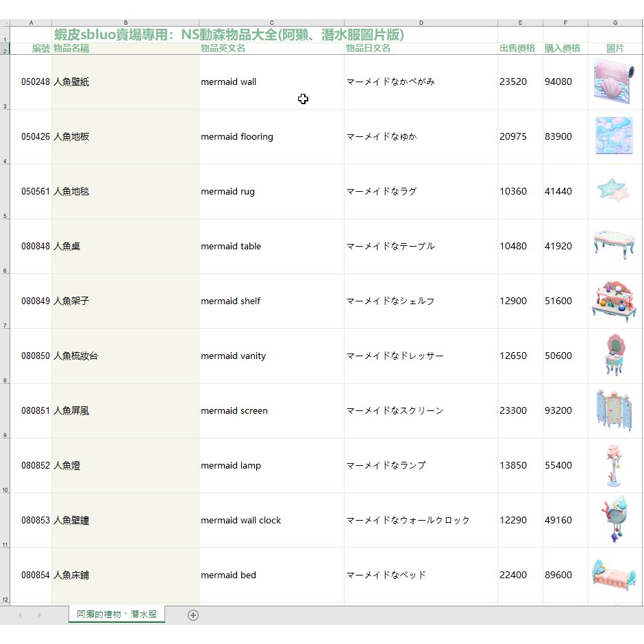The image size is (644, 644).
Task: Click the next sheet navigation arrow
Action: pyautogui.click(x=40, y=615)
